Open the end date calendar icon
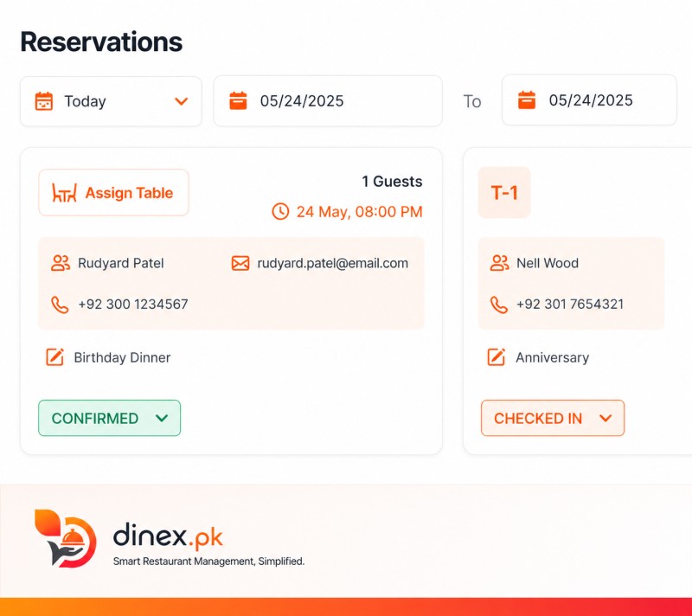This screenshot has height=616, width=692. pos(527,100)
